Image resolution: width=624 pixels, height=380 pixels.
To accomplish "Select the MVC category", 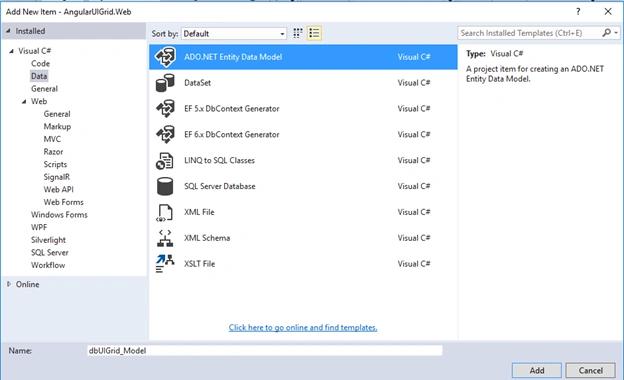I will pyautogui.click(x=52, y=139).
